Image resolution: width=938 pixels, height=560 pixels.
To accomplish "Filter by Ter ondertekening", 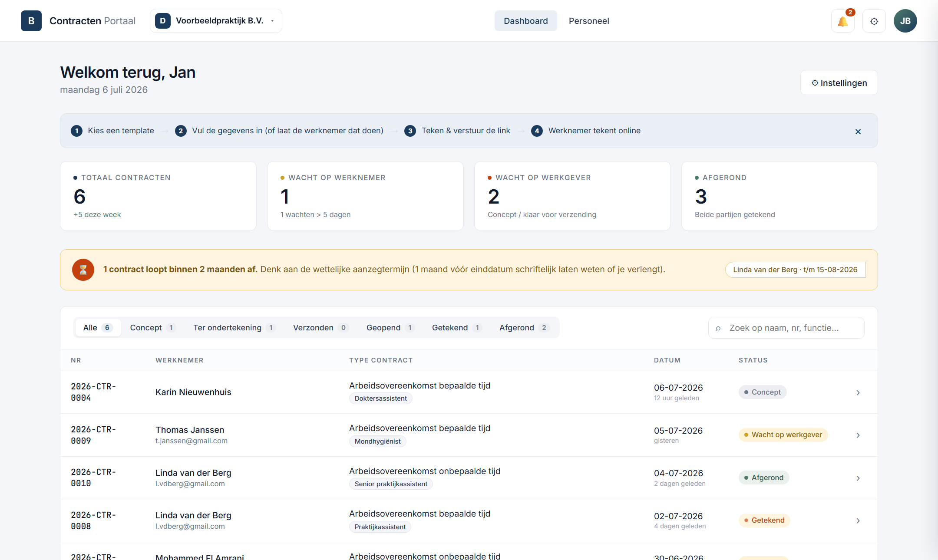I will tap(234, 328).
